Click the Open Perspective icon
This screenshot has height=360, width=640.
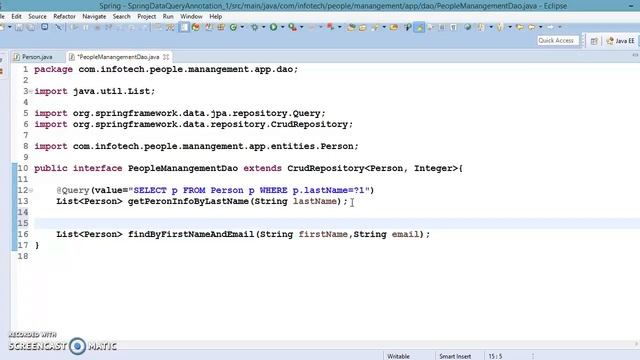[x=594, y=41]
